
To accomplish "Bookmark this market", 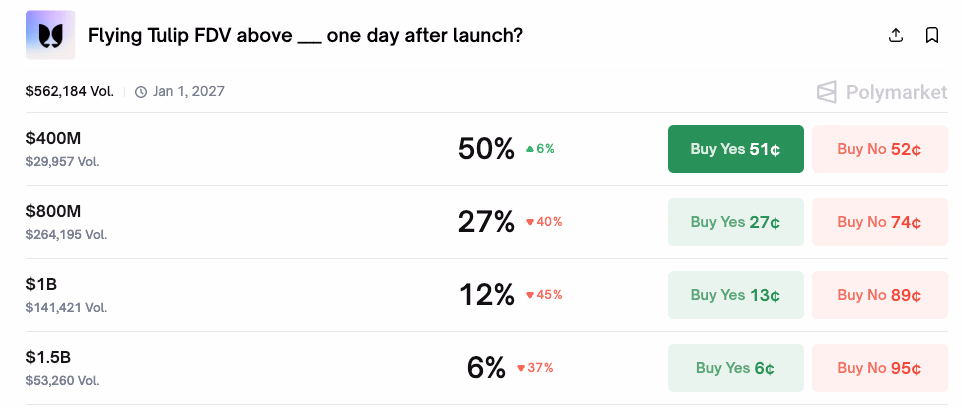I will click(x=932, y=36).
